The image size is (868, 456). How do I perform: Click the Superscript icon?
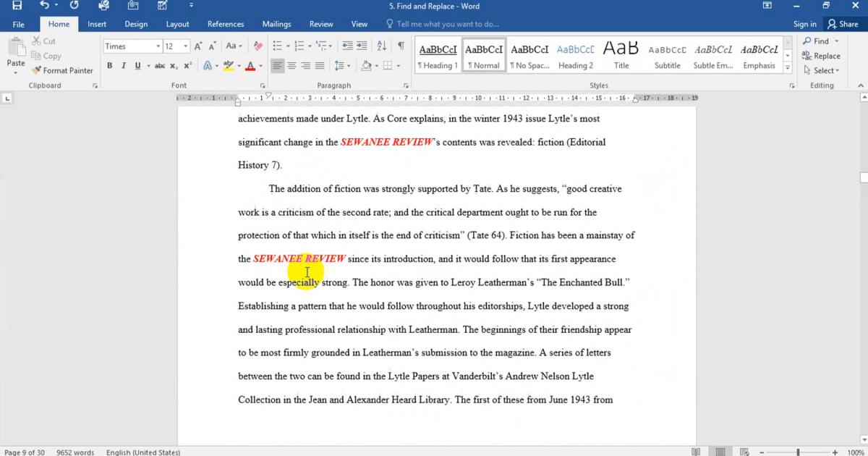point(188,66)
